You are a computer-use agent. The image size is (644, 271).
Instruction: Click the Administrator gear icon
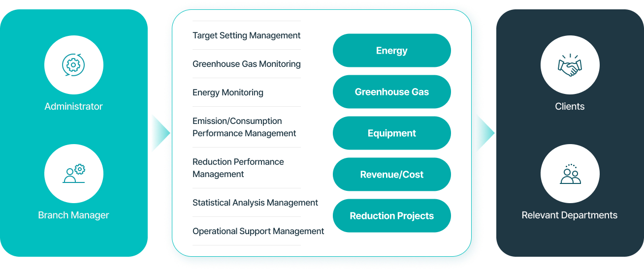(73, 65)
